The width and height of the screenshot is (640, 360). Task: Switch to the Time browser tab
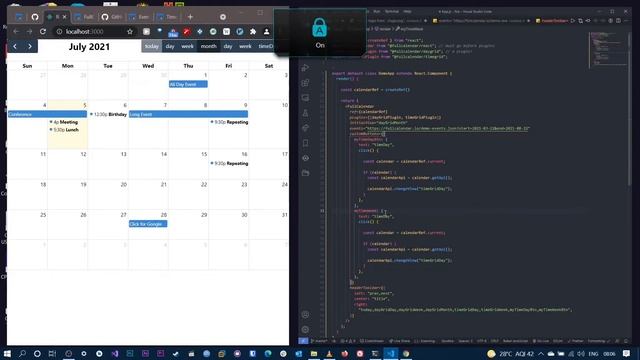(167, 17)
